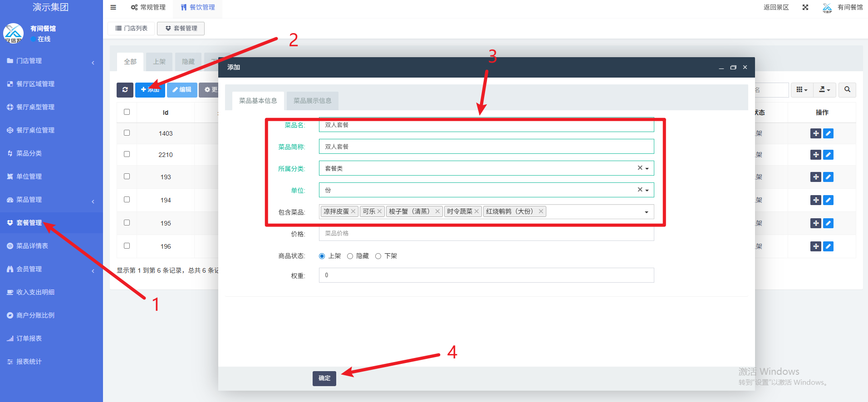Select the 下架 radio button

tap(378, 256)
